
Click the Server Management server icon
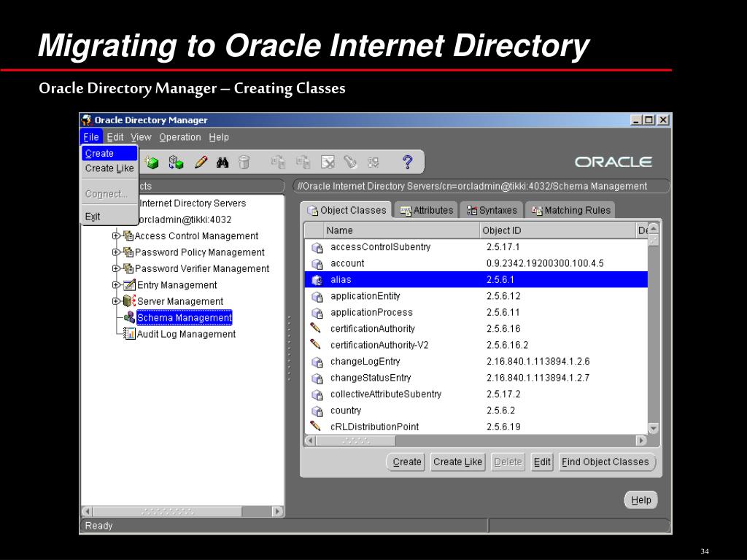[129, 301]
